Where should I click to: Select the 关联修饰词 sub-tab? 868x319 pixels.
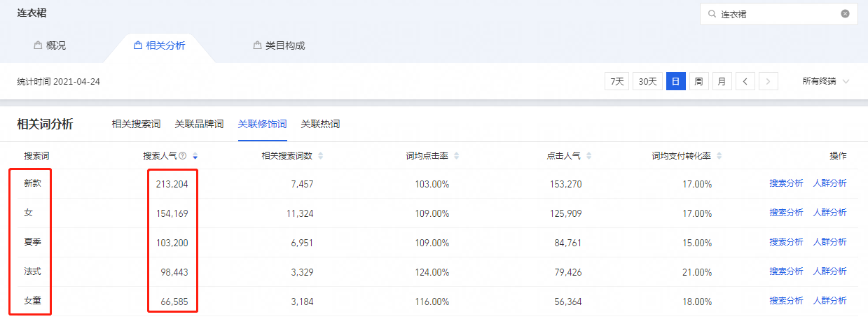[262, 125]
